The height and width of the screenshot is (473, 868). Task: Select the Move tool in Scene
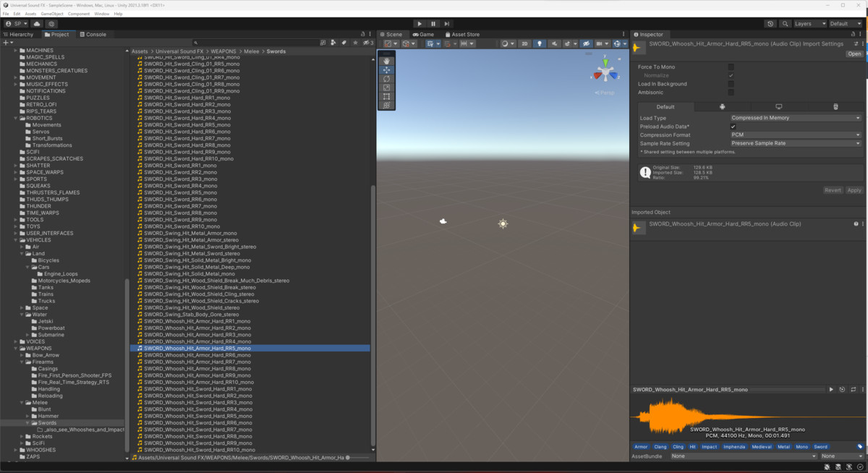[x=387, y=70]
